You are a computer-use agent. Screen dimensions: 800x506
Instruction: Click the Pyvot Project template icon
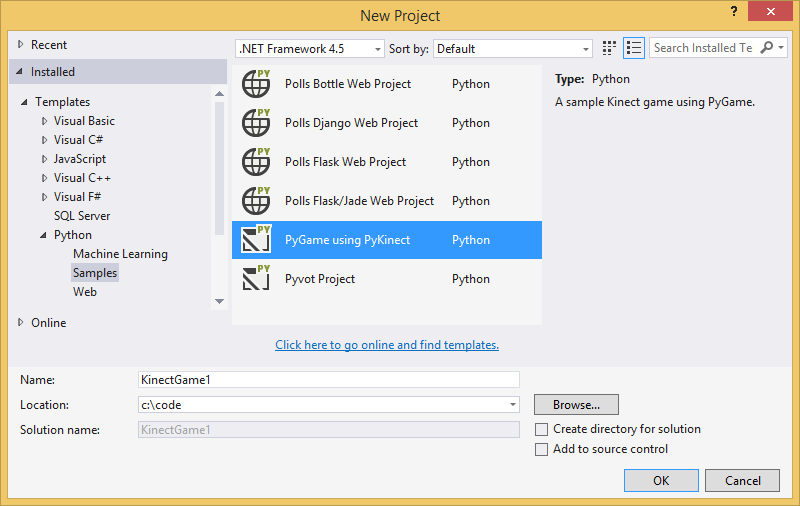[x=257, y=279]
